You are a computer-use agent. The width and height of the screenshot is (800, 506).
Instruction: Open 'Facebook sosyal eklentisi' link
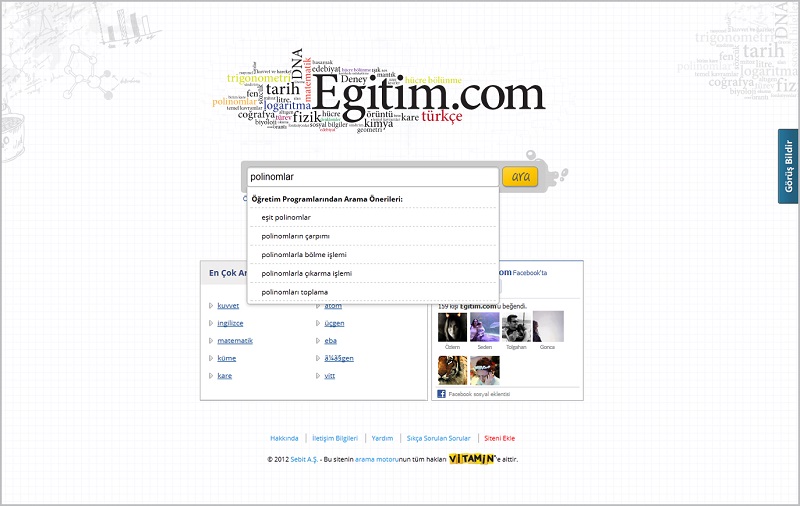click(479, 394)
